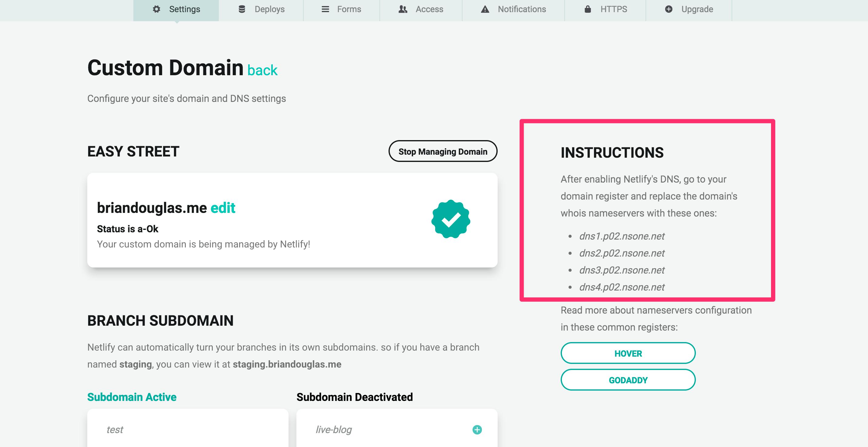Click the Upgrade plus icon

tap(668, 9)
